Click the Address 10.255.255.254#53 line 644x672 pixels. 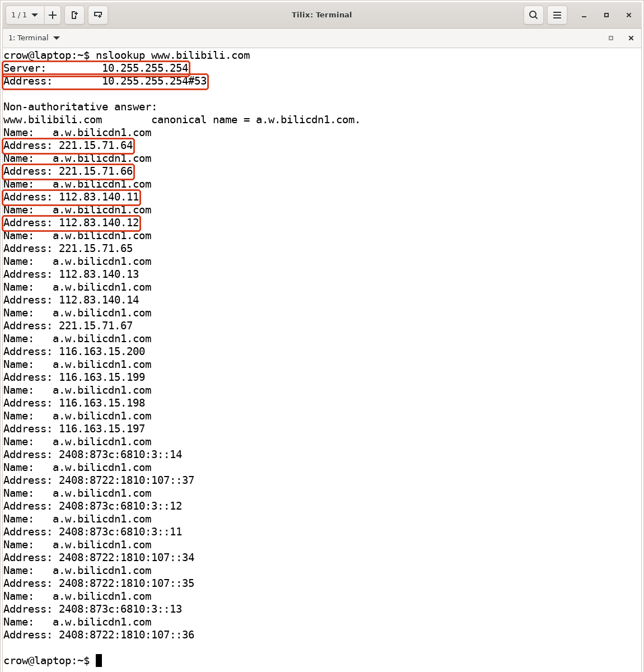105,81
